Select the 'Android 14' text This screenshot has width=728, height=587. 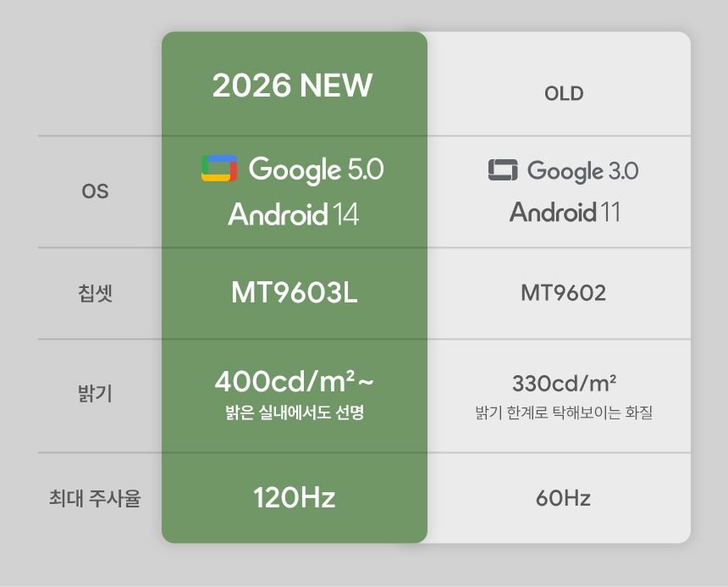click(294, 214)
